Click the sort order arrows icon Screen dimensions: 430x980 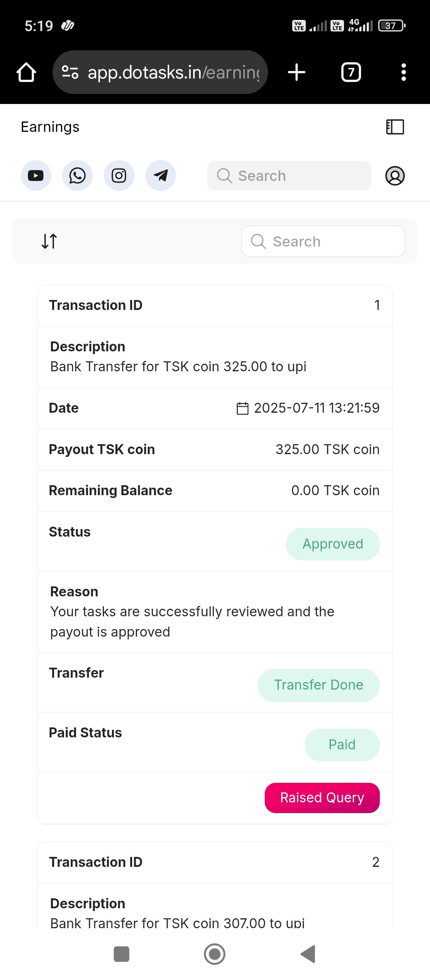[49, 241]
